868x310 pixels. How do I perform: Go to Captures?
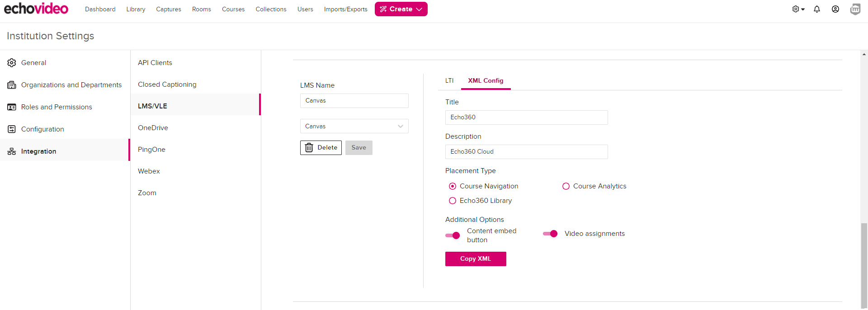pos(169,9)
